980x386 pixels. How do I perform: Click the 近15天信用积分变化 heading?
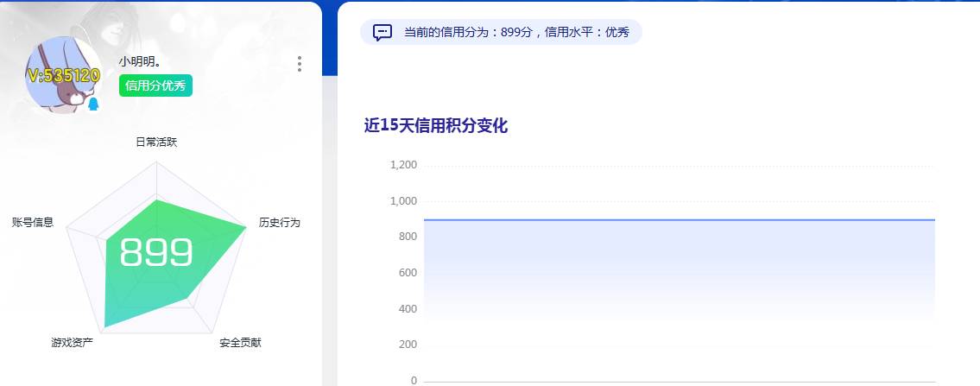point(436,125)
